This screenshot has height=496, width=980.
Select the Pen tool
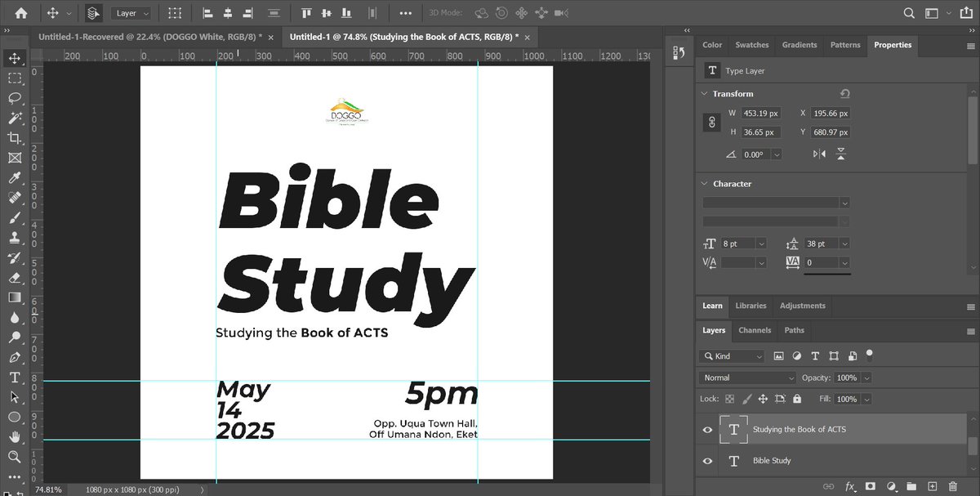coord(15,358)
